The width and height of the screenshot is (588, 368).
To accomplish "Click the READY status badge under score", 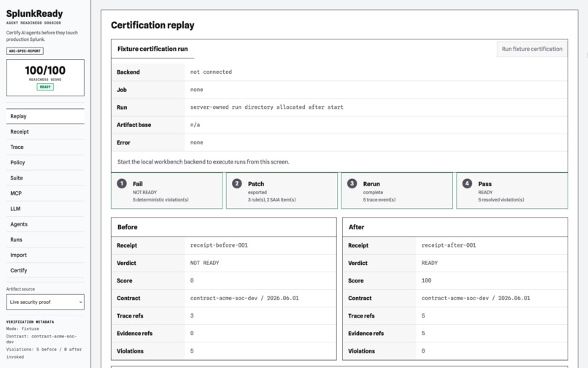I will click(x=45, y=87).
